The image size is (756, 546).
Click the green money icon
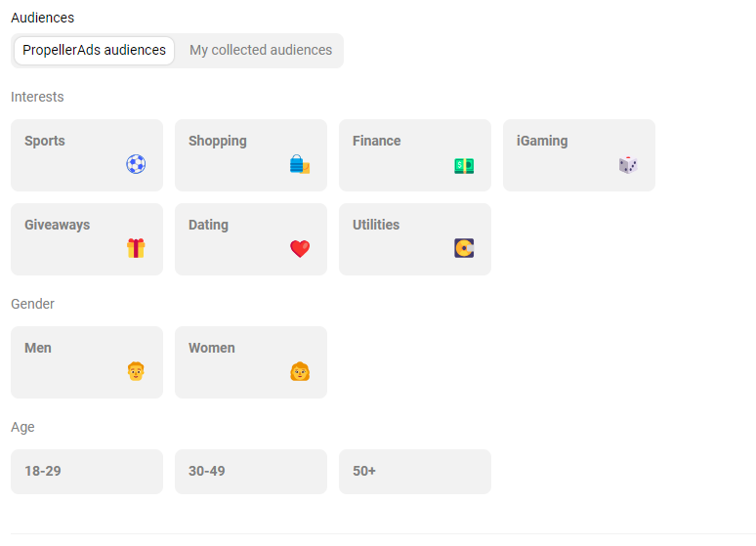[x=464, y=165]
